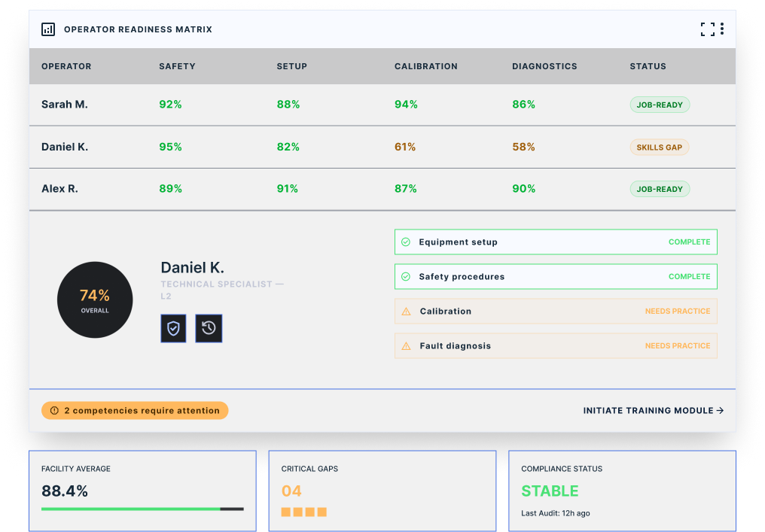Click alert icon in competencies attention badge
Image resolution: width=765 pixels, height=532 pixels.
[x=55, y=411]
